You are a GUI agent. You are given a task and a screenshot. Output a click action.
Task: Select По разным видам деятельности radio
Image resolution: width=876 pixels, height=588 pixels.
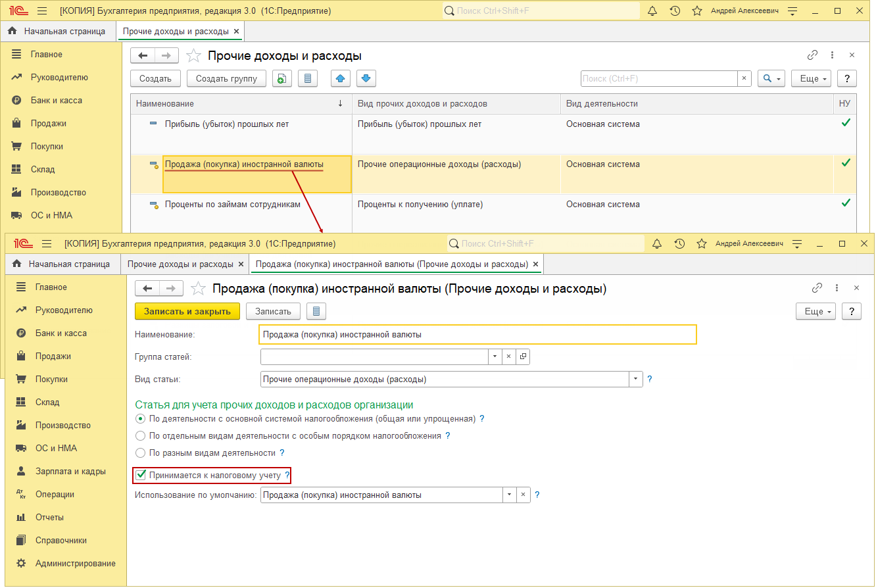point(140,453)
